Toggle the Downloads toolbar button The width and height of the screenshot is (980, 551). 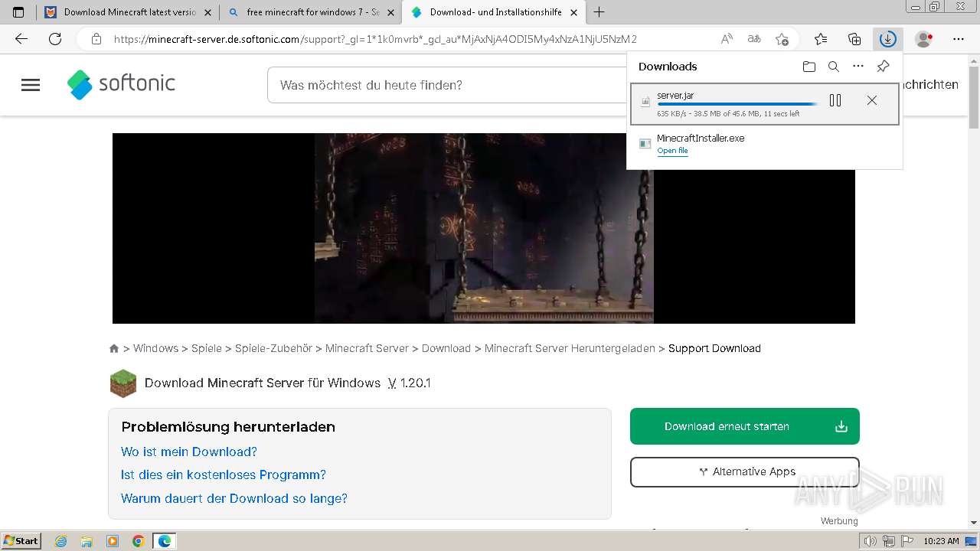[887, 39]
